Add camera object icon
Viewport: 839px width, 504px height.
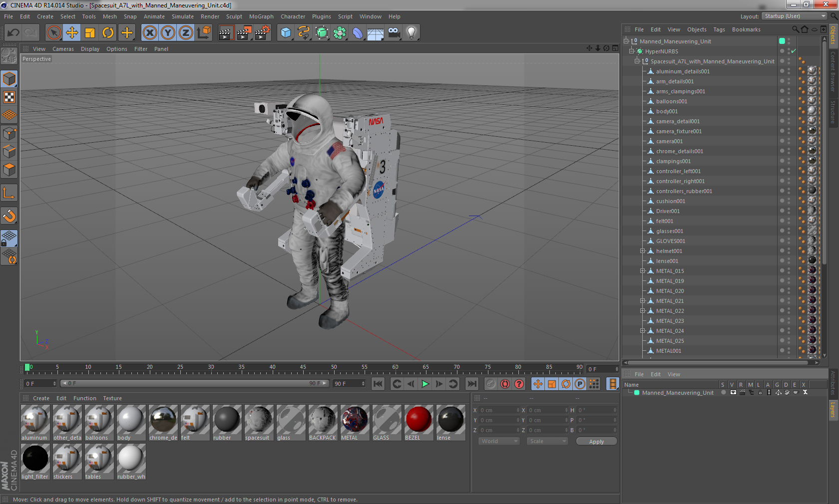click(394, 33)
